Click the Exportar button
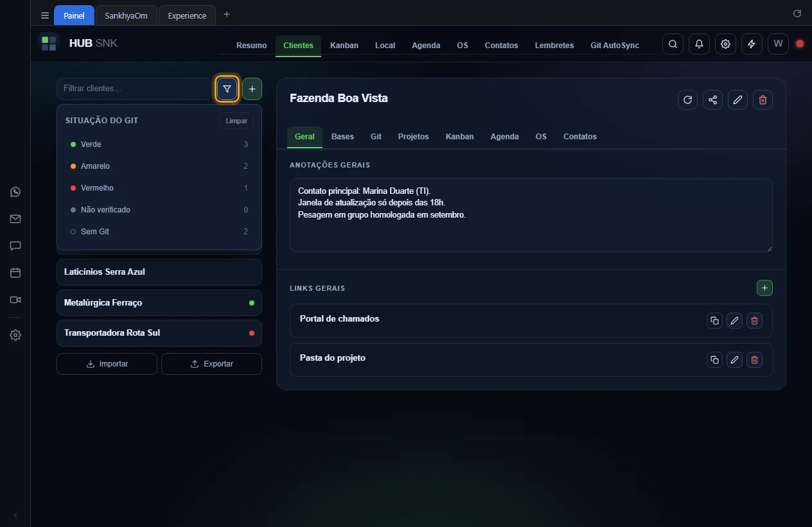The height and width of the screenshot is (527, 812). (211, 364)
